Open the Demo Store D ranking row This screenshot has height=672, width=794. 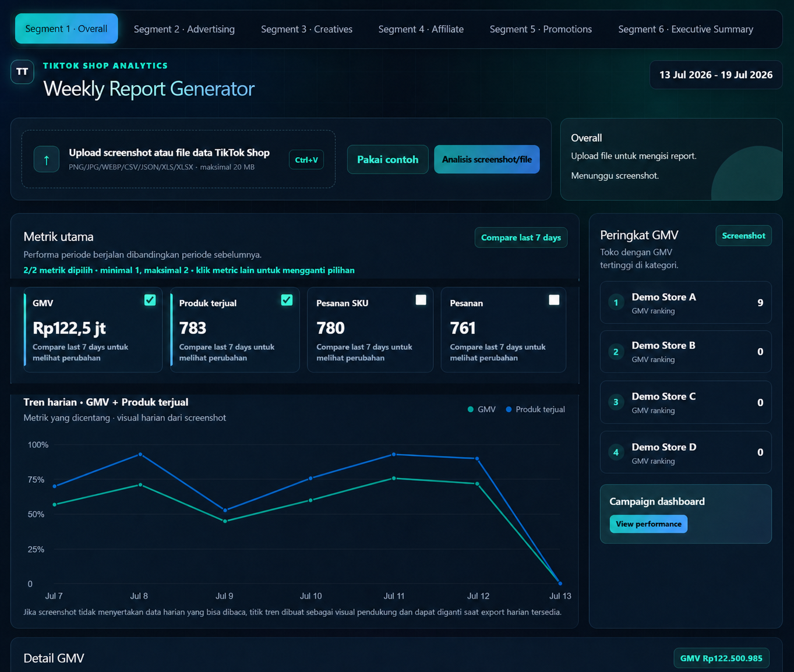(686, 452)
